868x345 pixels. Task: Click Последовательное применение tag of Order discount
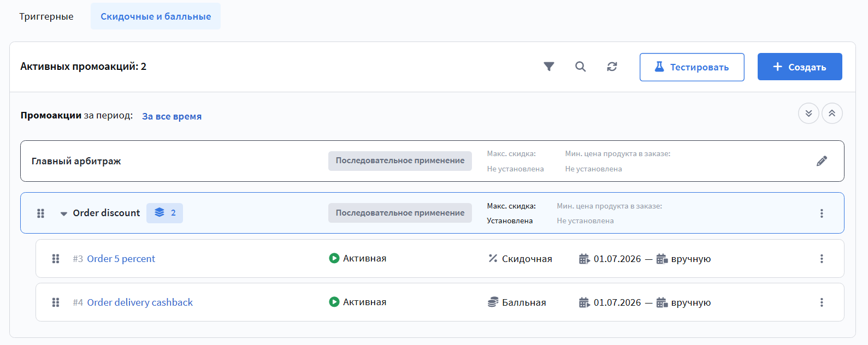coord(400,213)
